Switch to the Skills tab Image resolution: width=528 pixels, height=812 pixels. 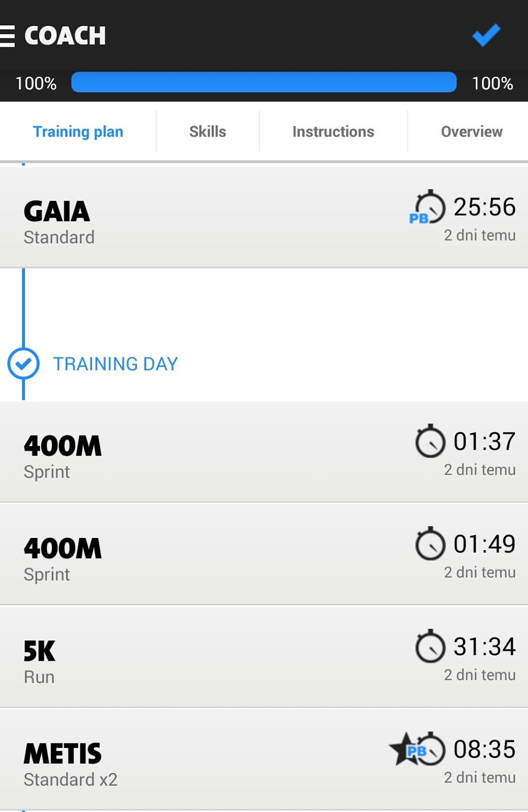pyautogui.click(x=208, y=131)
